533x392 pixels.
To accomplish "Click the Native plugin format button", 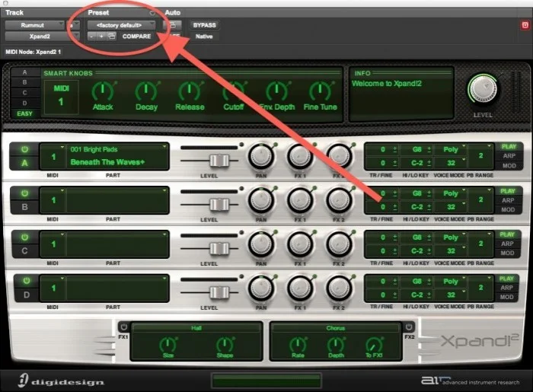I will [x=204, y=37].
